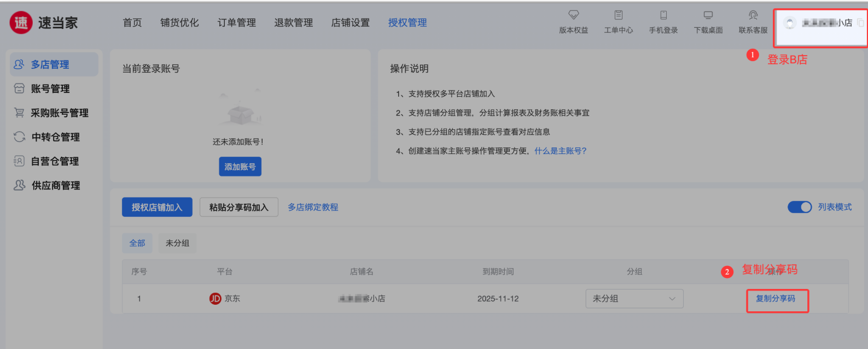This screenshot has height=349, width=868.
Task: Select the 未分组 filter tab
Action: click(x=177, y=243)
